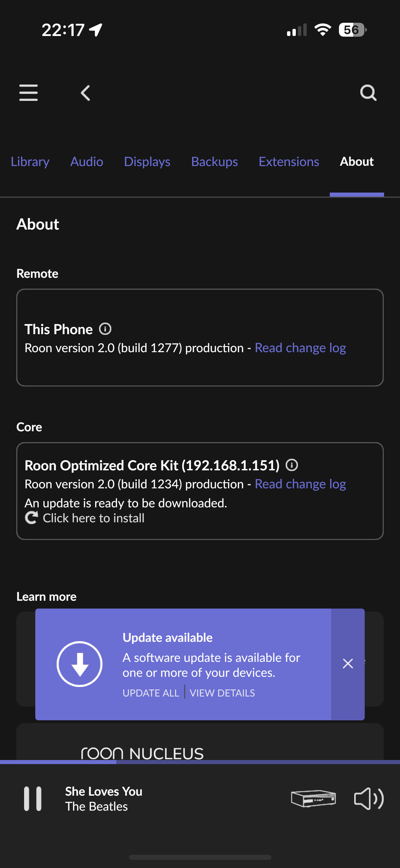
Task: Open the Displays tab
Action: (147, 162)
